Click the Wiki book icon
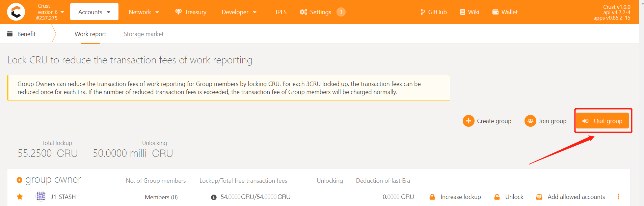Viewport: 644px width, 206px height. pos(462,12)
